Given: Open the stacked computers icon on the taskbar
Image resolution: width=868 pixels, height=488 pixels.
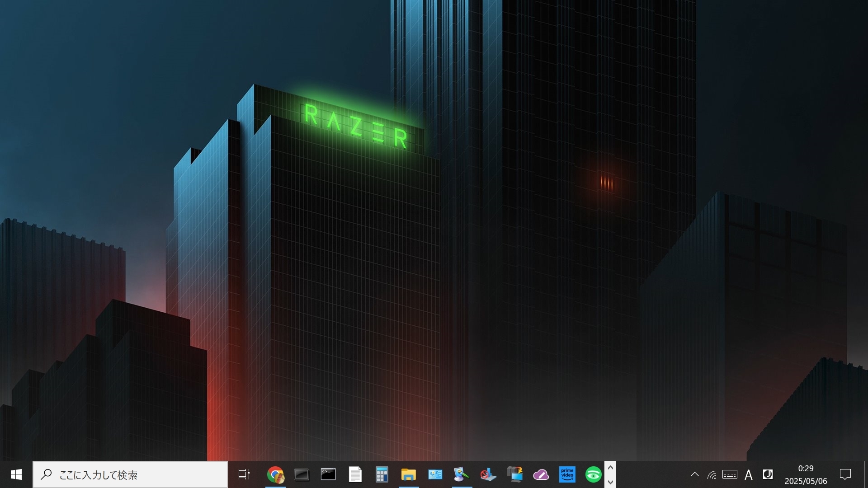Looking at the screenshot, I should point(514,474).
